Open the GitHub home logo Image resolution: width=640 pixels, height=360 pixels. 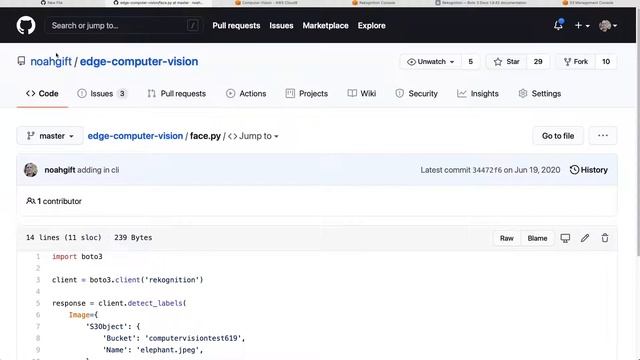click(x=26, y=25)
